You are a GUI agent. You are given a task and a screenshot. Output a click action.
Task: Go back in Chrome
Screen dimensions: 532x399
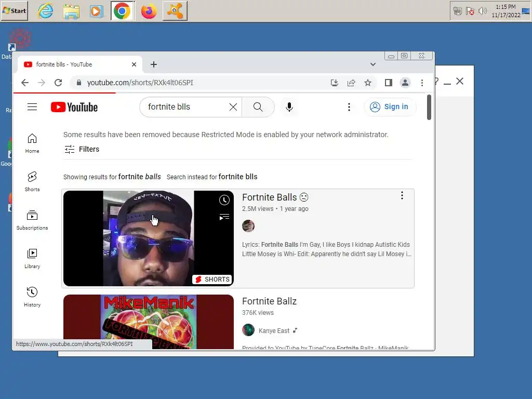[25, 83]
